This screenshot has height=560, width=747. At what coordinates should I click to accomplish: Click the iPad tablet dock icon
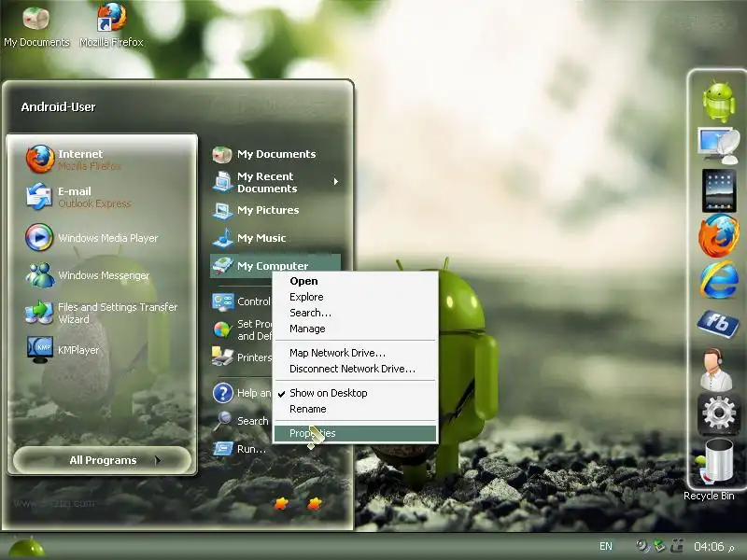pos(719,190)
